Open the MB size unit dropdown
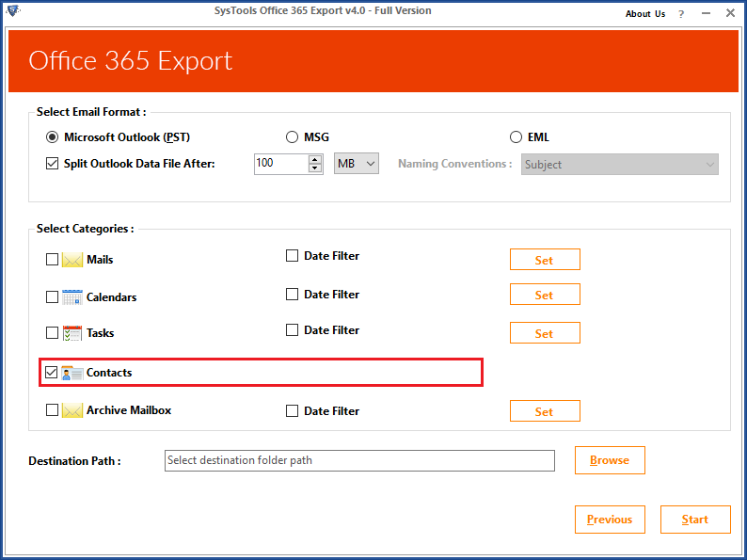 click(357, 164)
